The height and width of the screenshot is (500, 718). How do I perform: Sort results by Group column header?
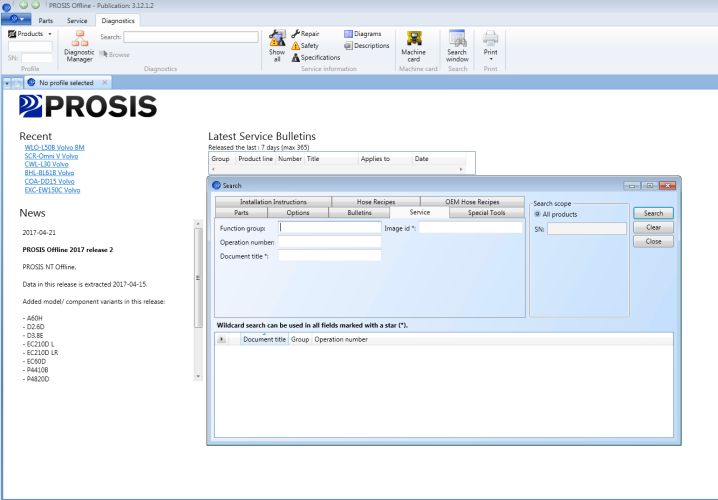pos(300,339)
